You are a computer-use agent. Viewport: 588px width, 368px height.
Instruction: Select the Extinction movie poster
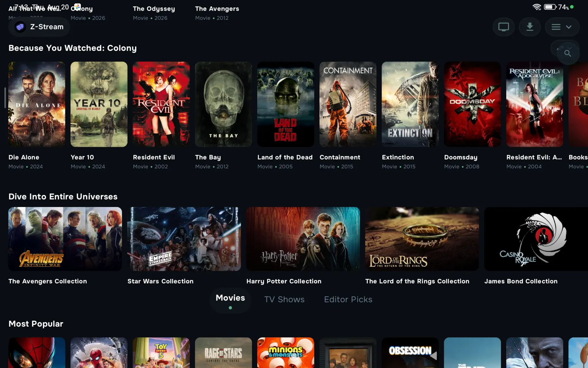coord(410,104)
